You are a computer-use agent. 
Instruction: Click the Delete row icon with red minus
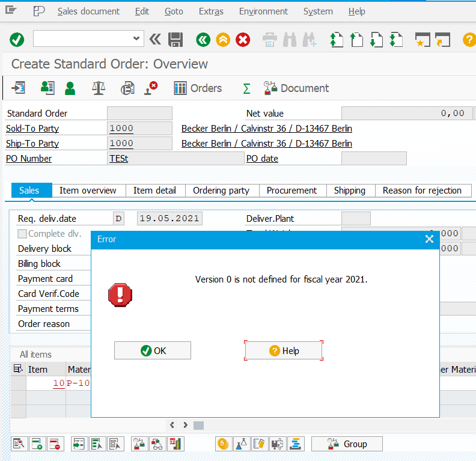pos(55,444)
